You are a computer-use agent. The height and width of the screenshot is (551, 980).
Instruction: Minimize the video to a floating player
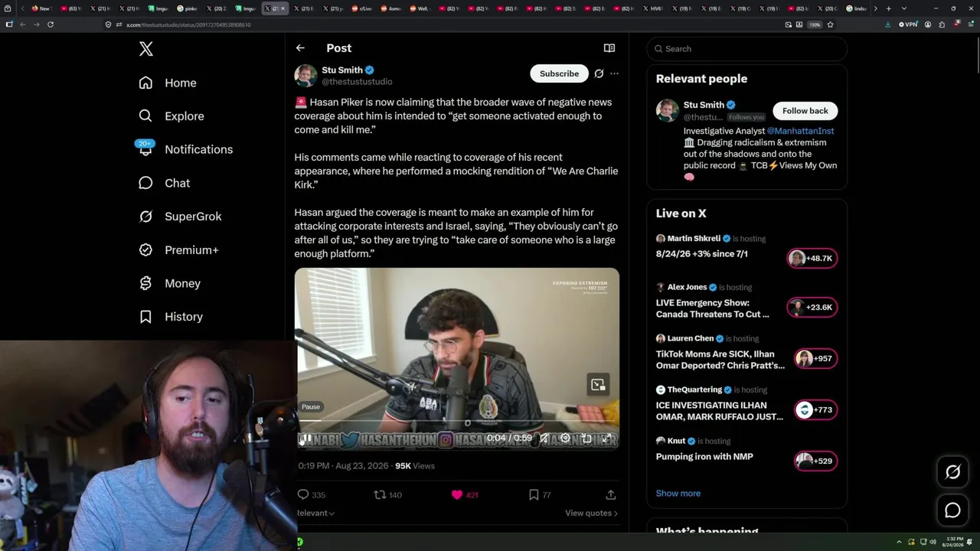pyautogui.click(x=598, y=385)
